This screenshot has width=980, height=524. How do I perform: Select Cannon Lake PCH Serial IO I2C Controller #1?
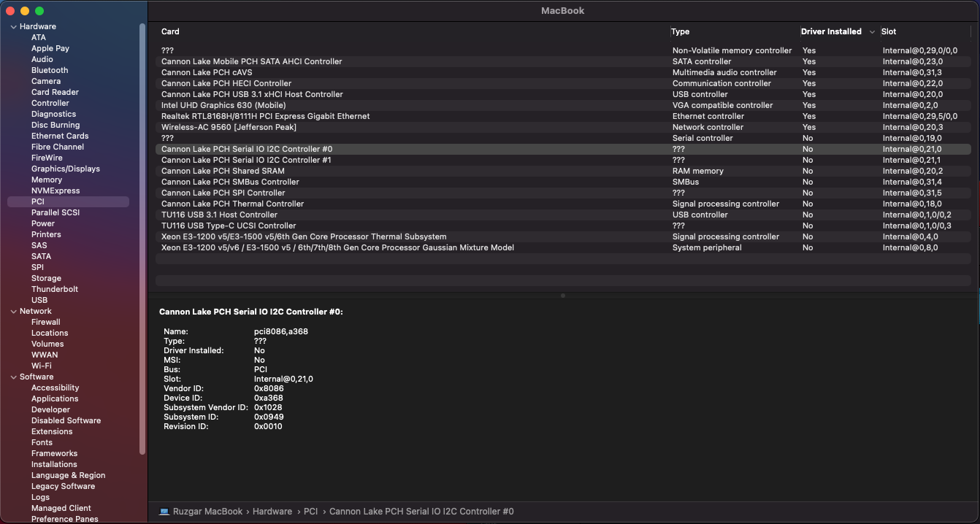(365, 160)
